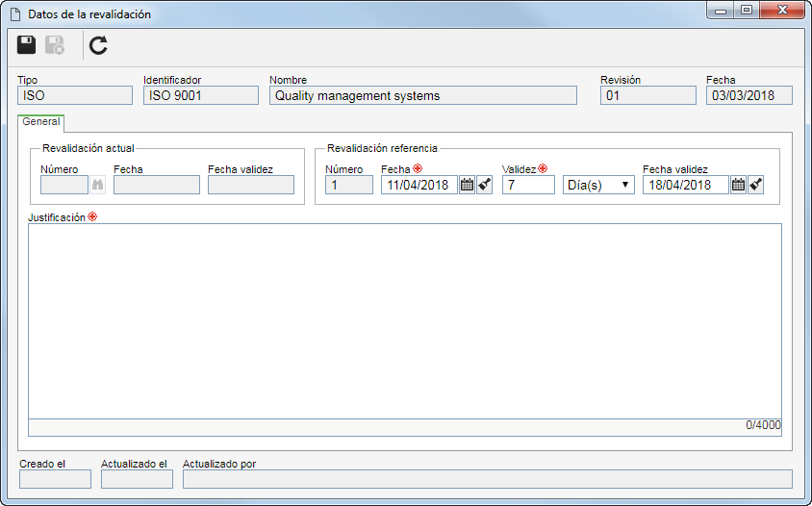Click the Revisión field showing 01
Screen dimensions: 812x506
[x=648, y=95]
